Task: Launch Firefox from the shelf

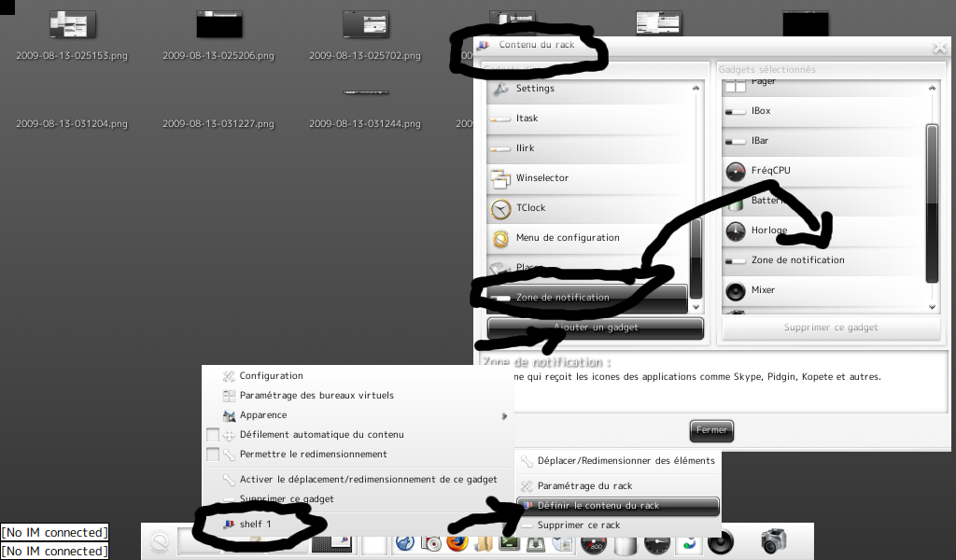Action: (457, 542)
